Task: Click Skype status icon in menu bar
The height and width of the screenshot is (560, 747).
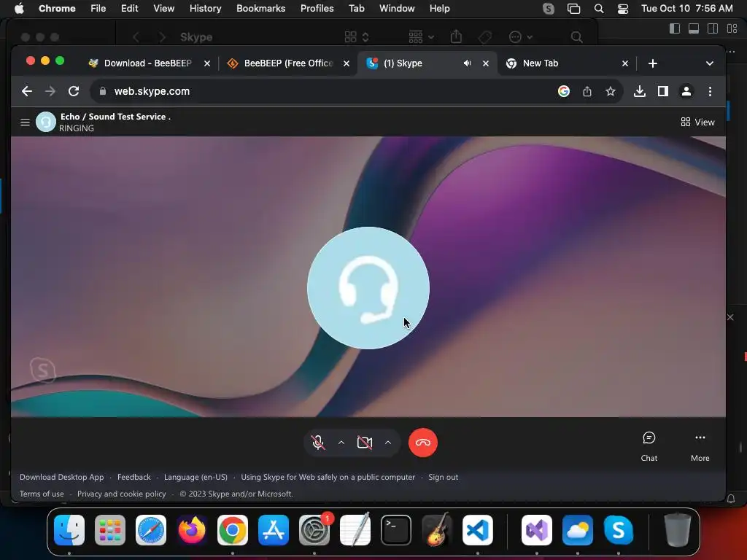Action: pyautogui.click(x=549, y=9)
